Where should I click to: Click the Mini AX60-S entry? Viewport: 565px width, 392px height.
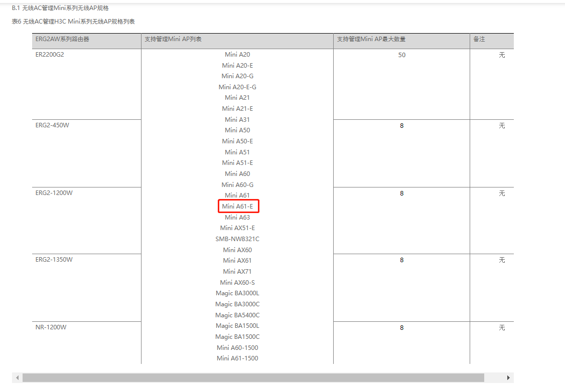pyautogui.click(x=237, y=283)
